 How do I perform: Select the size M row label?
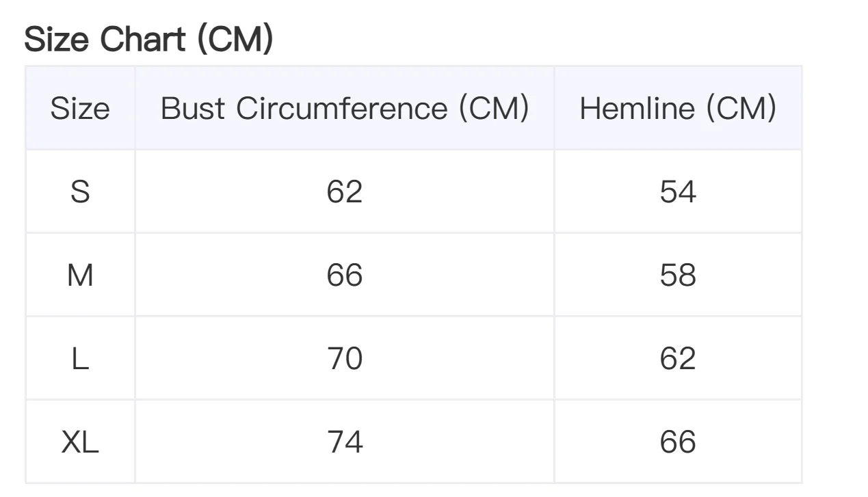[80, 276]
